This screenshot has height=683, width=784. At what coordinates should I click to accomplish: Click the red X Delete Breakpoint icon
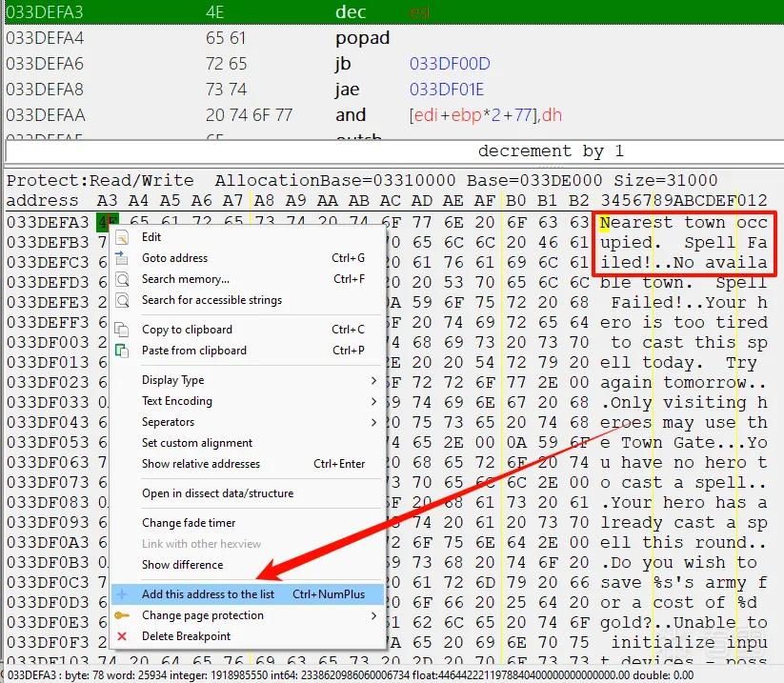point(122,636)
